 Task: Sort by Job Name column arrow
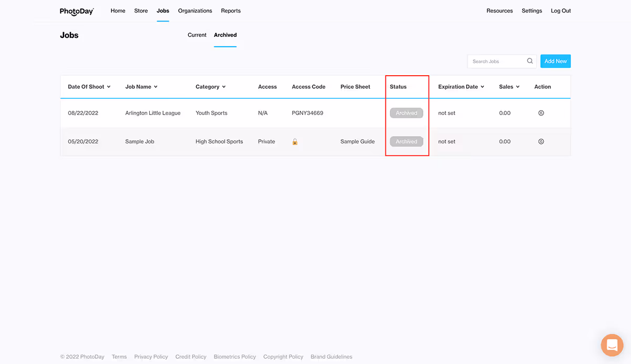pos(156,87)
